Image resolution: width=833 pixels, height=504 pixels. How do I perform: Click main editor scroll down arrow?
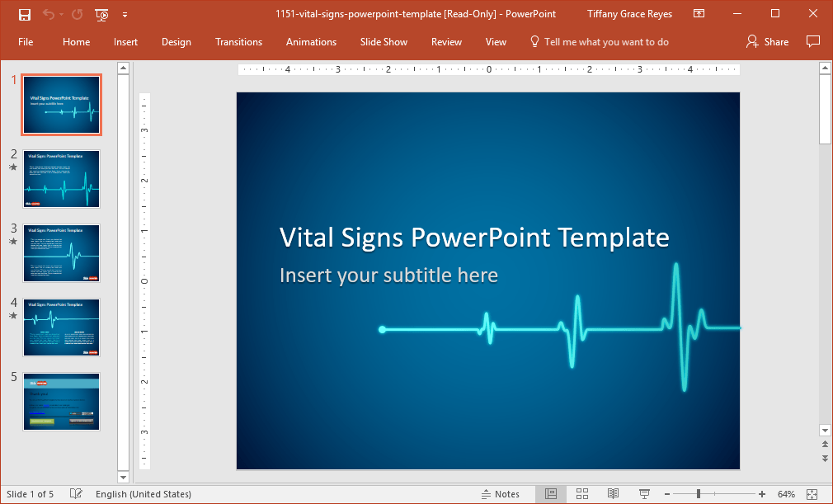pyautogui.click(x=825, y=431)
